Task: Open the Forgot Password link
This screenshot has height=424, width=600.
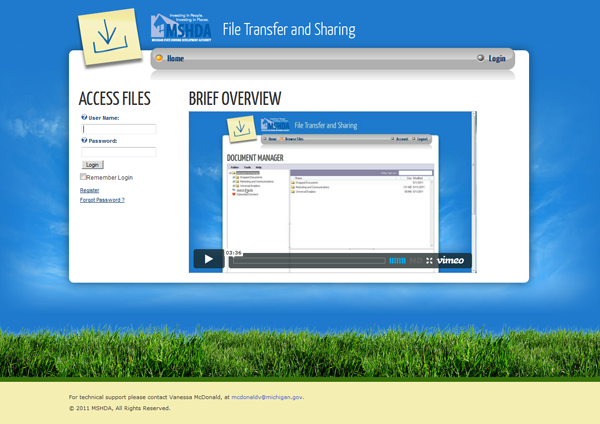Action: pos(102,200)
